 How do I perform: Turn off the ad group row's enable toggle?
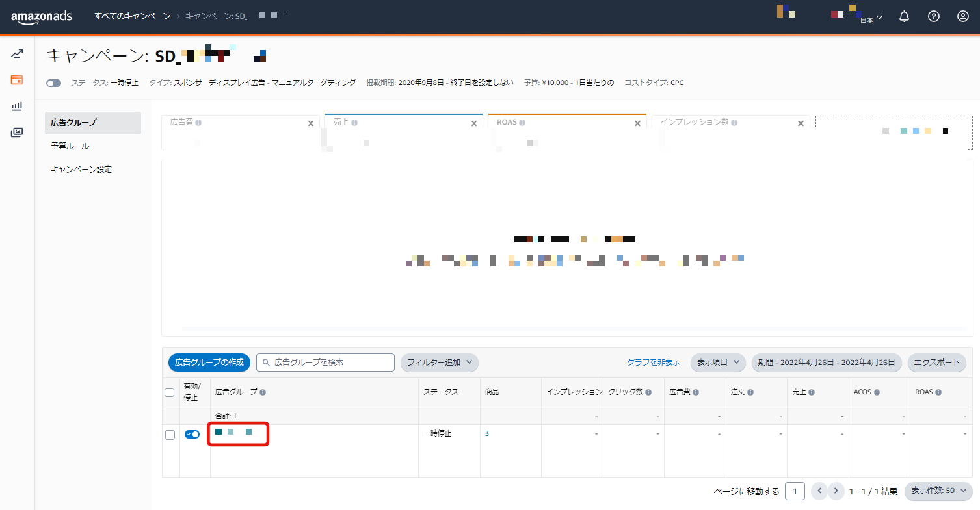pos(192,434)
